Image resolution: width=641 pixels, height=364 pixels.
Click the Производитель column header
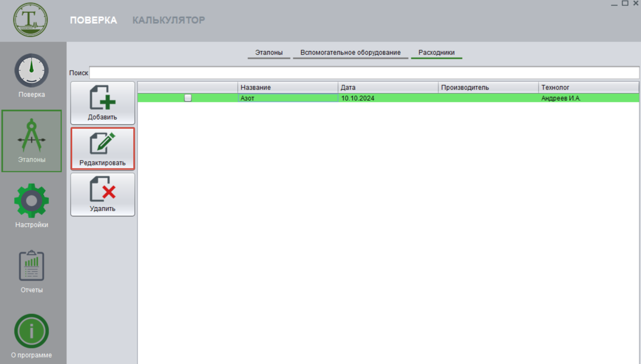click(488, 87)
